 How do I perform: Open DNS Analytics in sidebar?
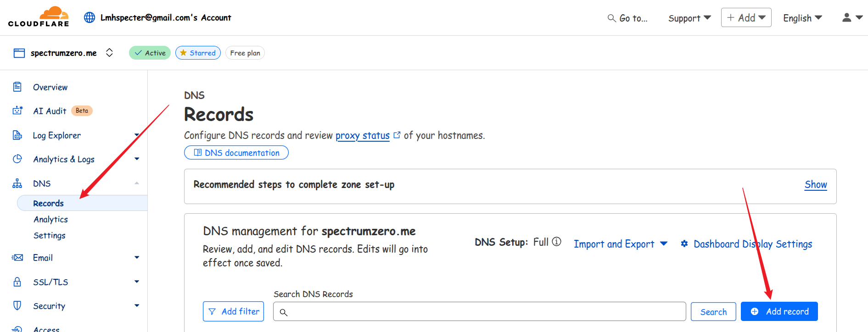(50, 219)
